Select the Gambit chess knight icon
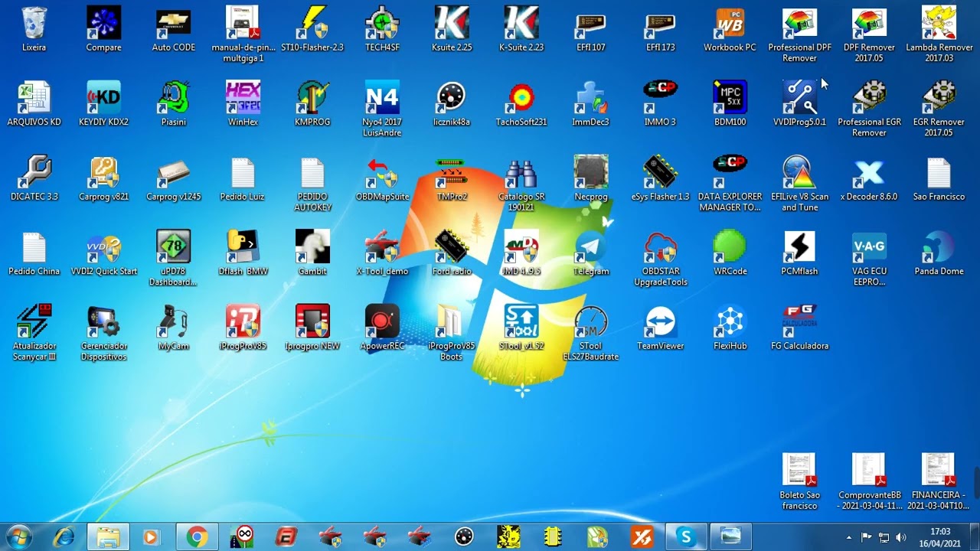The width and height of the screenshot is (980, 551). 312,246
